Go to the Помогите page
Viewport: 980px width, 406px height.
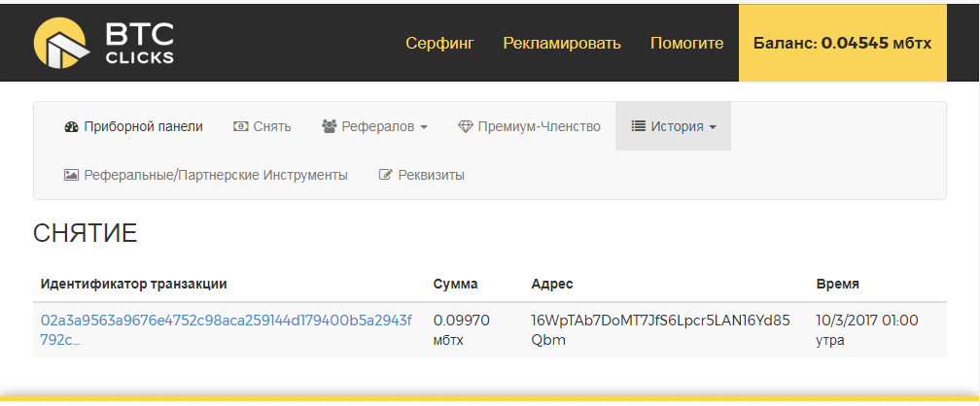point(686,43)
